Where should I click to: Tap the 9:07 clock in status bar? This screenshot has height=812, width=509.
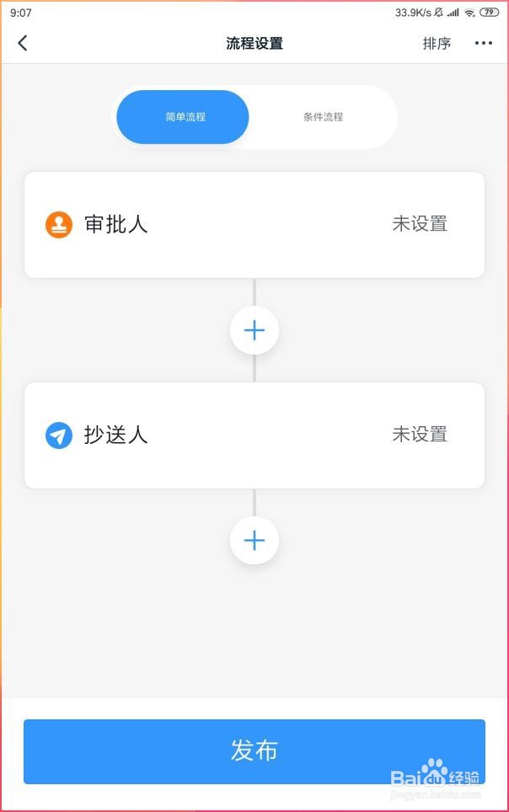click(21, 13)
